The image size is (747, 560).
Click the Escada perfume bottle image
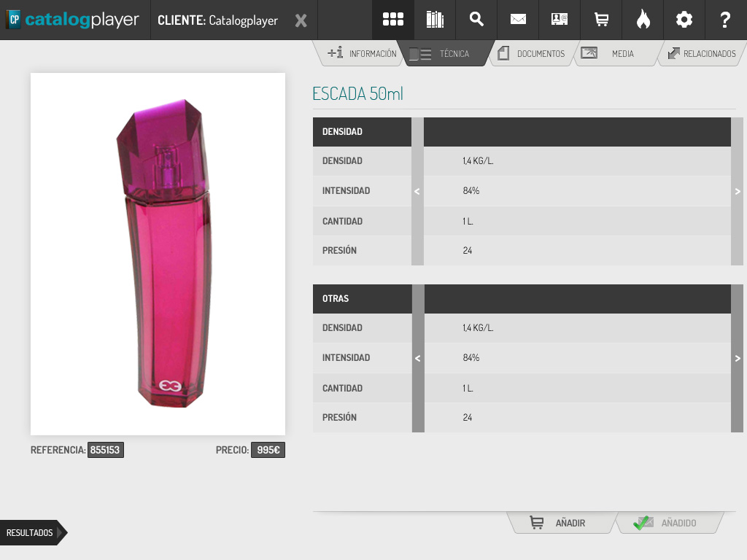coord(158,254)
